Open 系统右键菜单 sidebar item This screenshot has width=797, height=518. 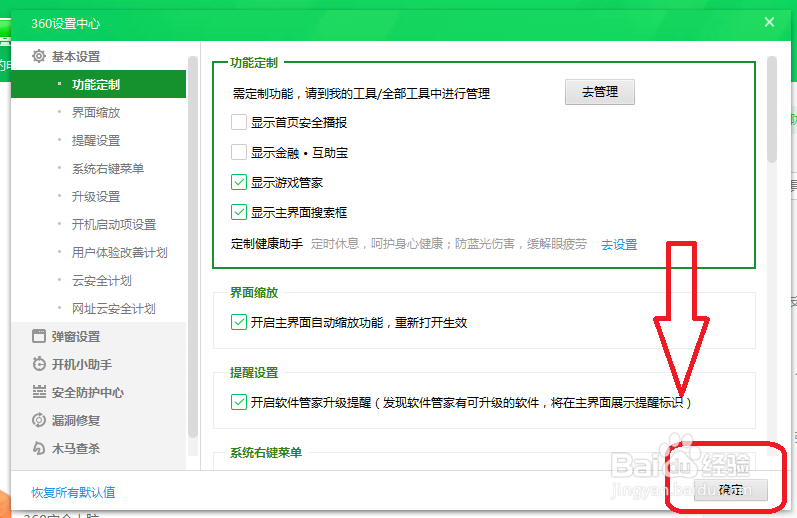pyautogui.click(x=108, y=168)
